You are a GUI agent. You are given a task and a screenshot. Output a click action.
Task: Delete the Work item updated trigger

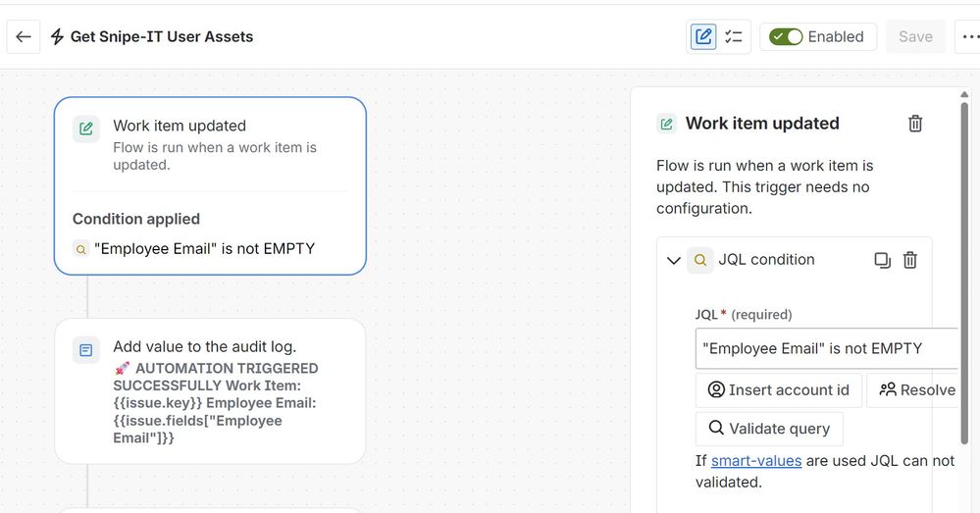point(915,124)
